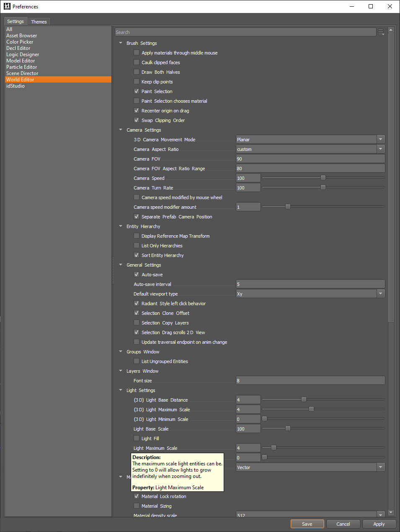Click the Layers Window Font size field

[310, 381]
